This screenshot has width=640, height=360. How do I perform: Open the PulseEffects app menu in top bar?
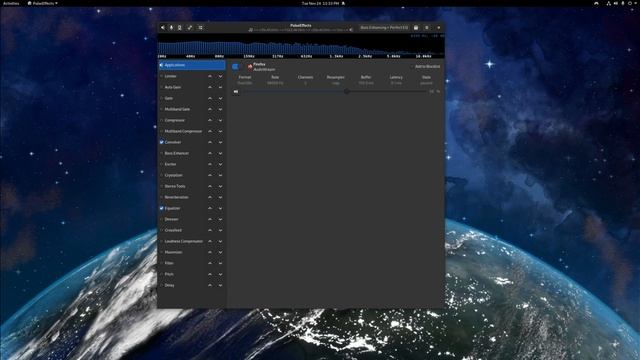pyautogui.click(x=42, y=3)
